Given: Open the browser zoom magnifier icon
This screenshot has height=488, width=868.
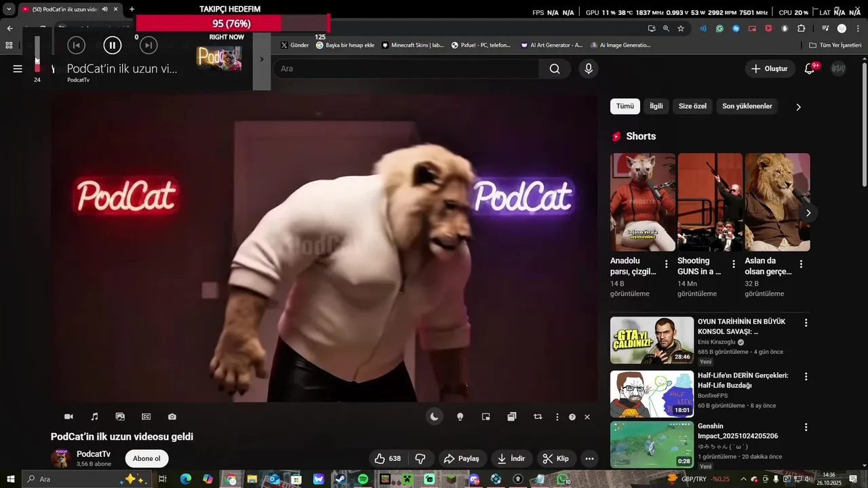Looking at the screenshot, I should point(666,28).
